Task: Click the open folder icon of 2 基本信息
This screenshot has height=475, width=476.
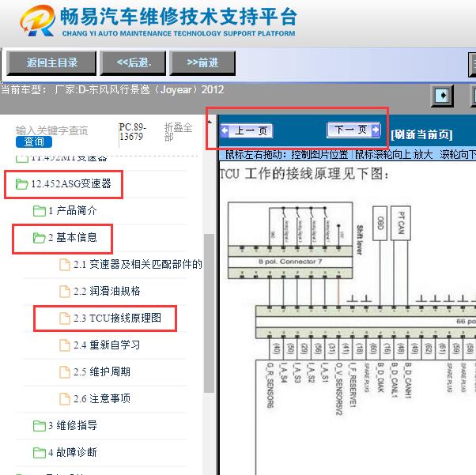Action: coord(40,238)
